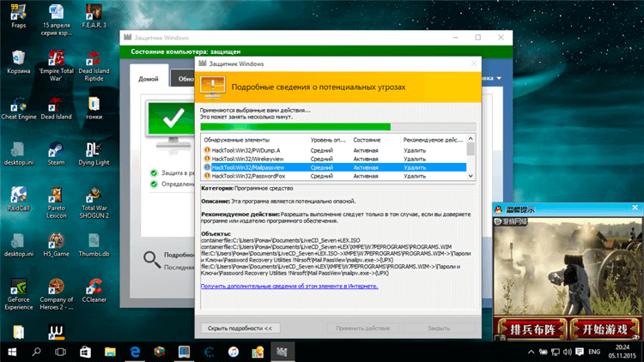Open H5_Game desktop icon
This screenshot has height=362, width=644.
(57, 245)
